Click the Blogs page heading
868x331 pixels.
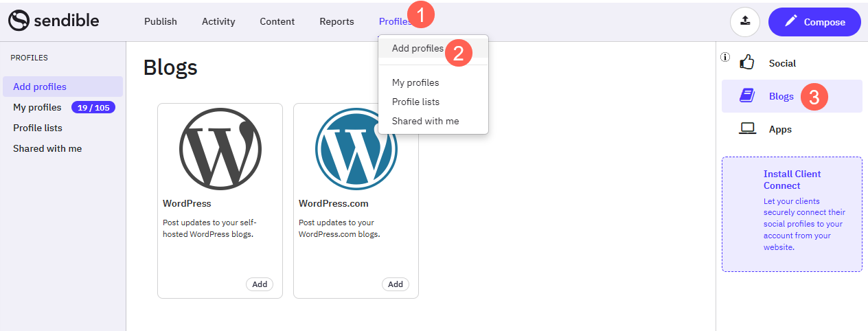click(170, 67)
